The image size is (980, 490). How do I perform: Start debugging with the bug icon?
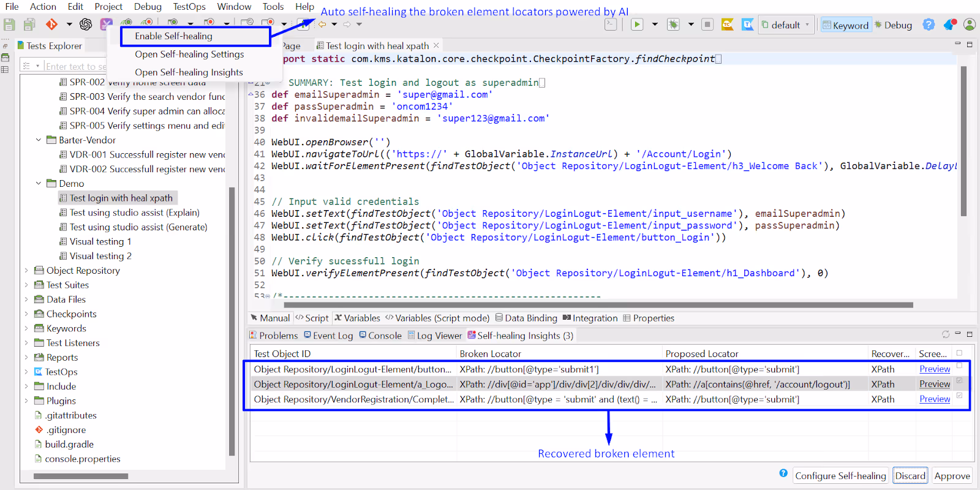click(673, 24)
